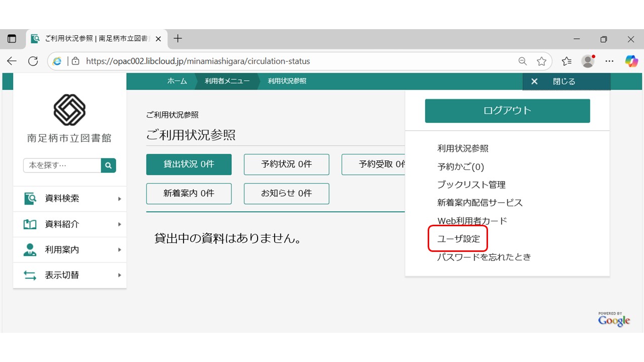Expand the 資料紹介 sidebar menu
The height and width of the screenshot is (362, 644).
pos(70,224)
